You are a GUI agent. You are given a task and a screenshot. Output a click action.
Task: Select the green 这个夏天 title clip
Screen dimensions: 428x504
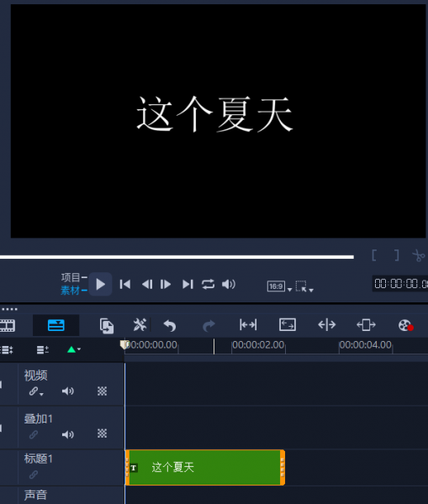(205, 467)
